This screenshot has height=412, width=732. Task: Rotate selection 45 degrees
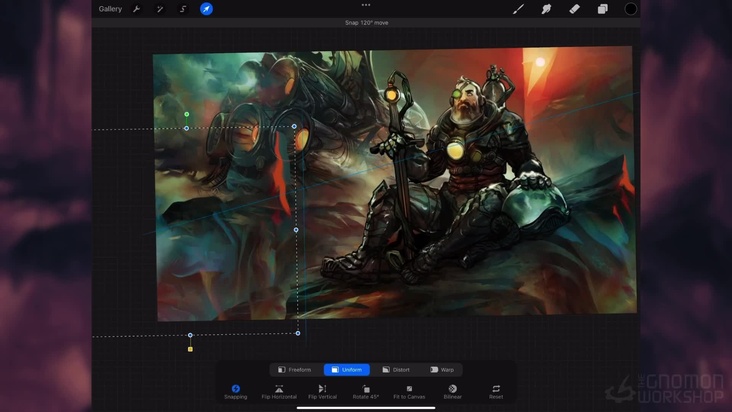366,391
